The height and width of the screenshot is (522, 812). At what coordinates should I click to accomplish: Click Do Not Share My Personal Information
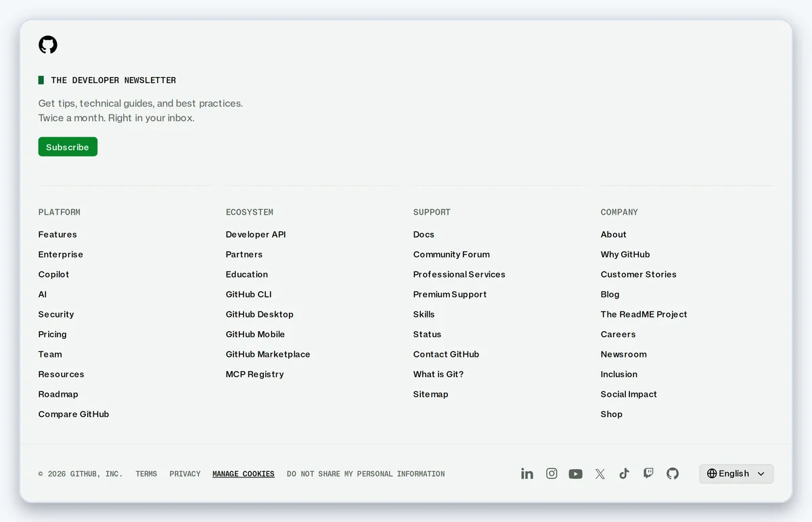click(x=366, y=474)
